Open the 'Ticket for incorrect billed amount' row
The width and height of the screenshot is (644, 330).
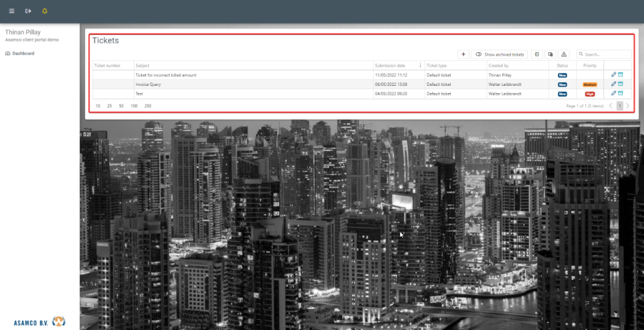pos(166,74)
